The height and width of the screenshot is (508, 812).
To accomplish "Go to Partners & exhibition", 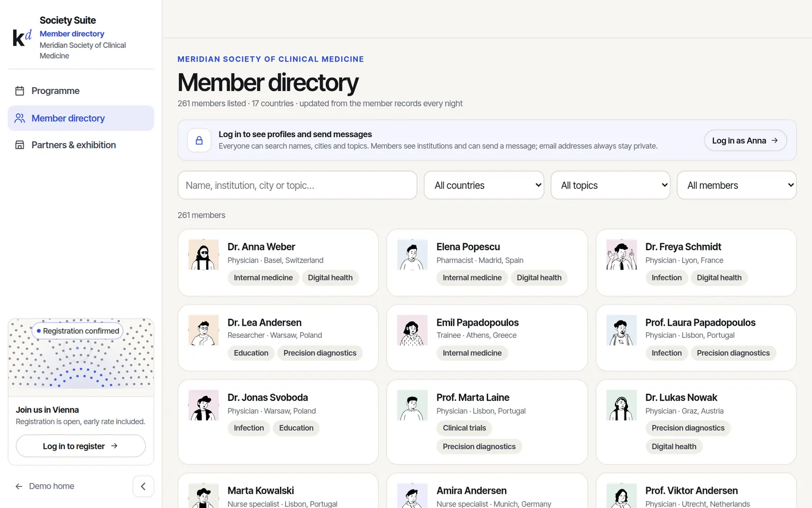I will point(81,145).
